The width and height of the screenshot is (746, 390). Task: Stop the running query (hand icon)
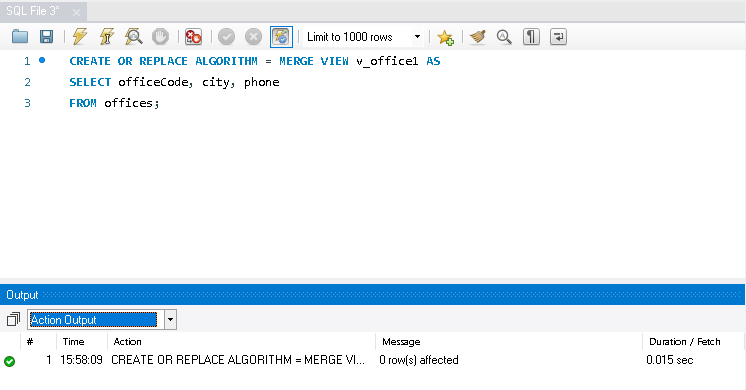[x=160, y=37]
